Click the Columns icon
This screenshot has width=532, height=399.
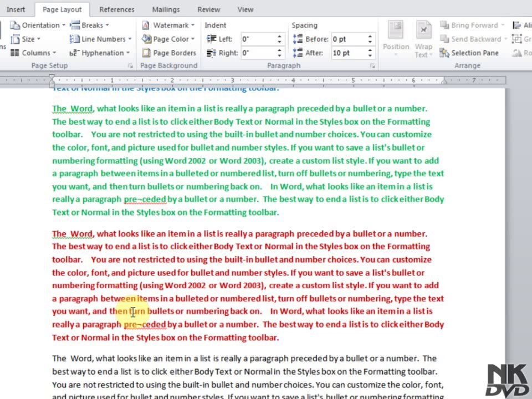point(14,53)
